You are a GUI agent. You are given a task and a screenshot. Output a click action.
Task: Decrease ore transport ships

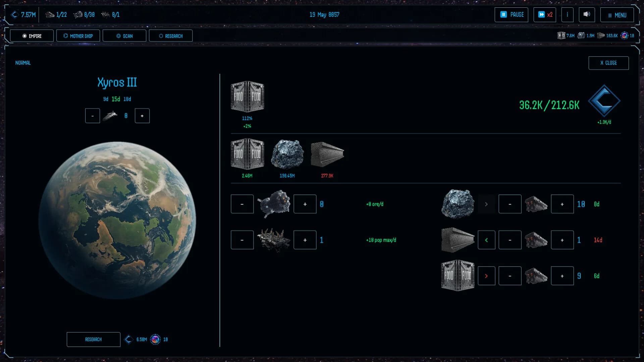pos(510,204)
